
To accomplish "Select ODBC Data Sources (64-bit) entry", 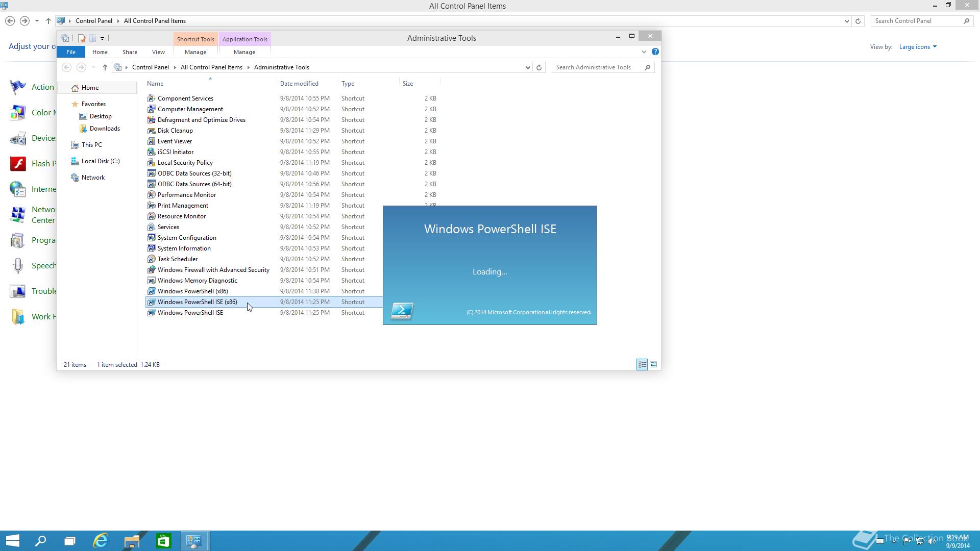I will pos(194,184).
